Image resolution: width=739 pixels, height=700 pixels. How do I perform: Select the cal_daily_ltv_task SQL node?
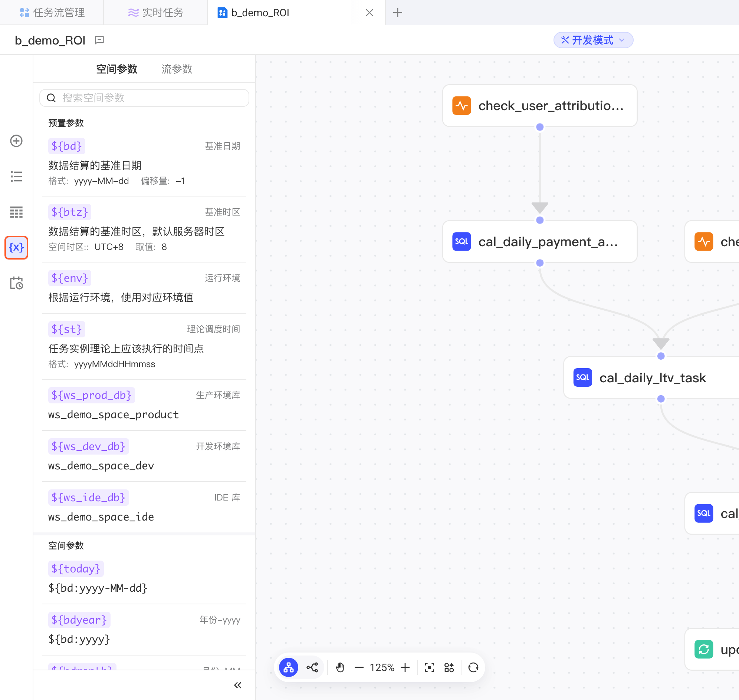651,377
